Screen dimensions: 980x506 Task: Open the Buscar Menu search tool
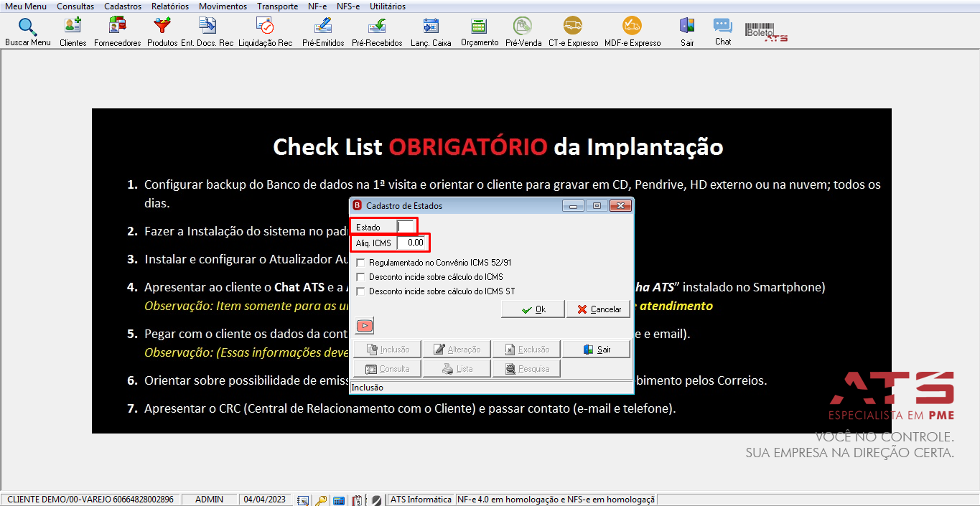tap(27, 32)
